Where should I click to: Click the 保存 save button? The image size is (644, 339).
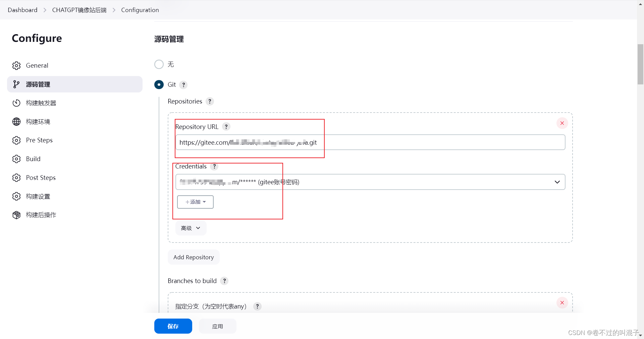point(173,326)
